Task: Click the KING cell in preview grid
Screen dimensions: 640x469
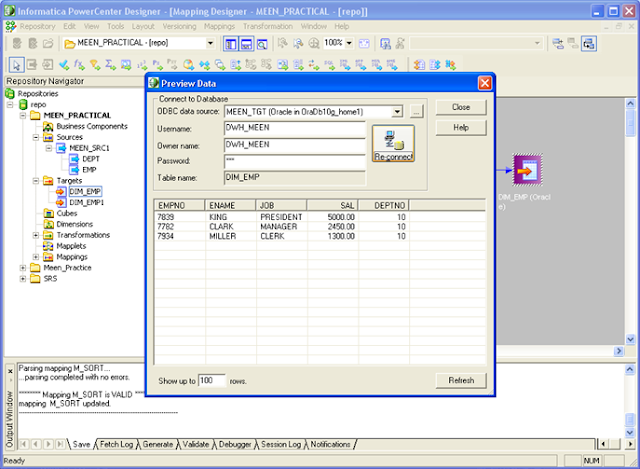Action: (x=218, y=217)
